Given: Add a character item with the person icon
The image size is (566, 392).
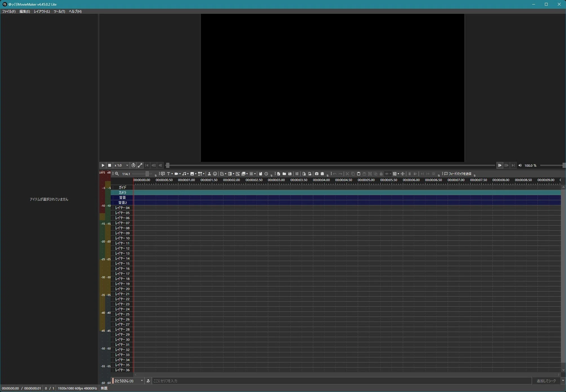Looking at the screenshot, I should [209, 174].
